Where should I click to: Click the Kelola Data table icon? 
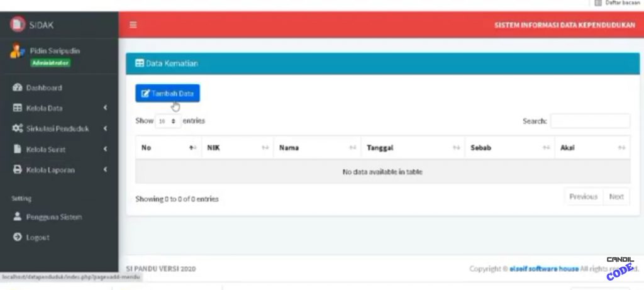(x=18, y=108)
